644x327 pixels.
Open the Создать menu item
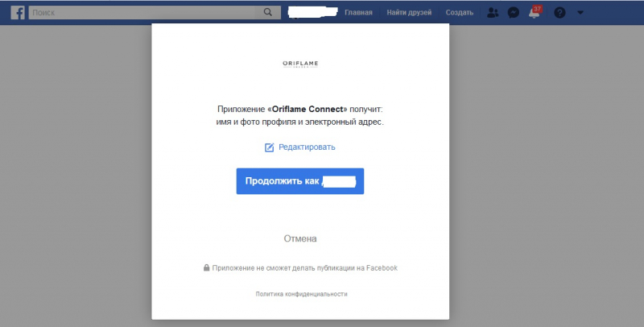[x=459, y=13]
